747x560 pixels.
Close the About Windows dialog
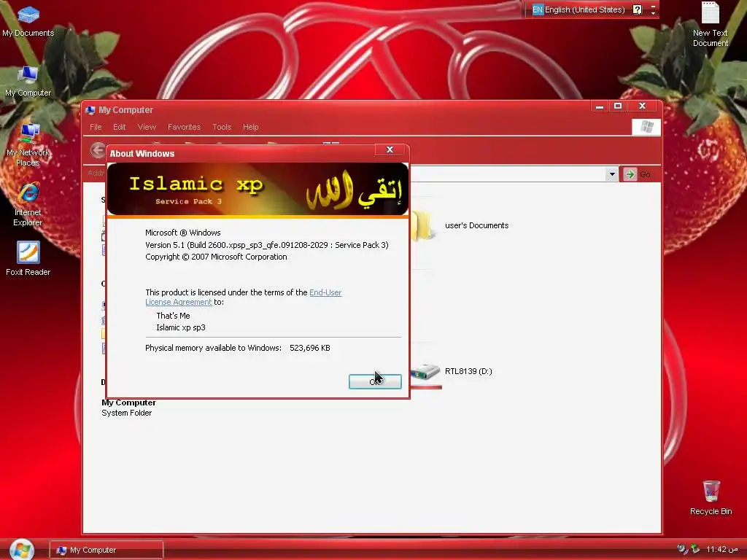390,149
